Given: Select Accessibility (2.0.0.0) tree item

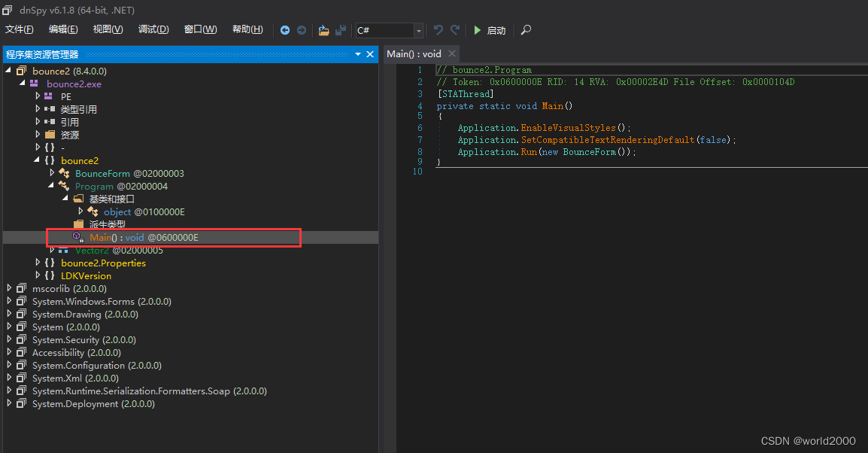Looking at the screenshot, I should coord(77,352).
